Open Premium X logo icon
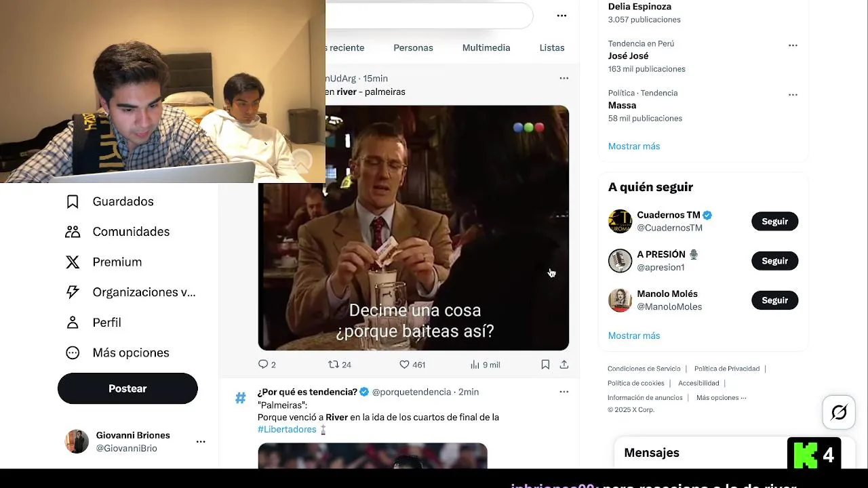Viewport: 868px width, 488px height. 73,262
